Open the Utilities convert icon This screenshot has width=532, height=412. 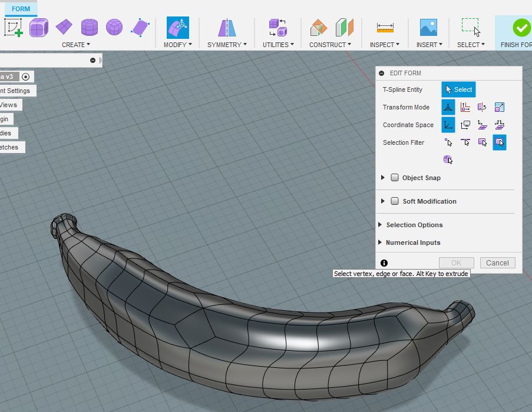pyautogui.click(x=278, y=28)
